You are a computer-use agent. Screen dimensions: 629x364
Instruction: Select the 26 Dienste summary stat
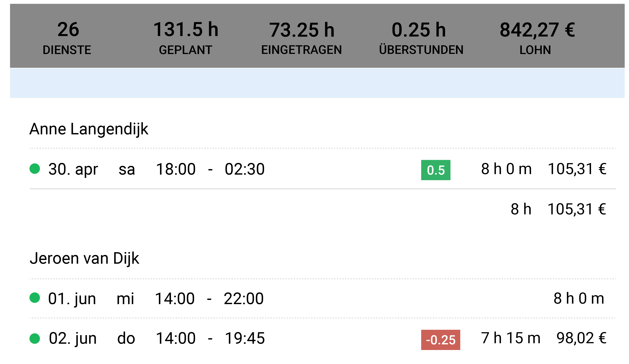click(x=67, y=37)
